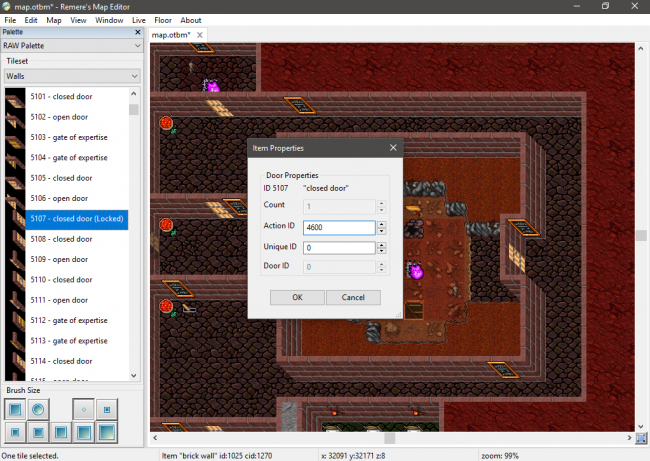Click the down arrow of tileset list scrollbar
650x461 pixels.
(x=133, y=375)
